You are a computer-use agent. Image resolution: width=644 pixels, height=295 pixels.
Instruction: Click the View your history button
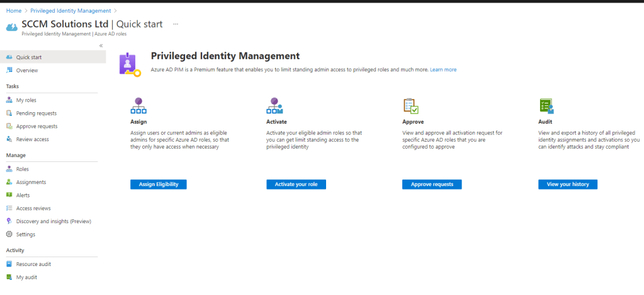click(567, 185)
